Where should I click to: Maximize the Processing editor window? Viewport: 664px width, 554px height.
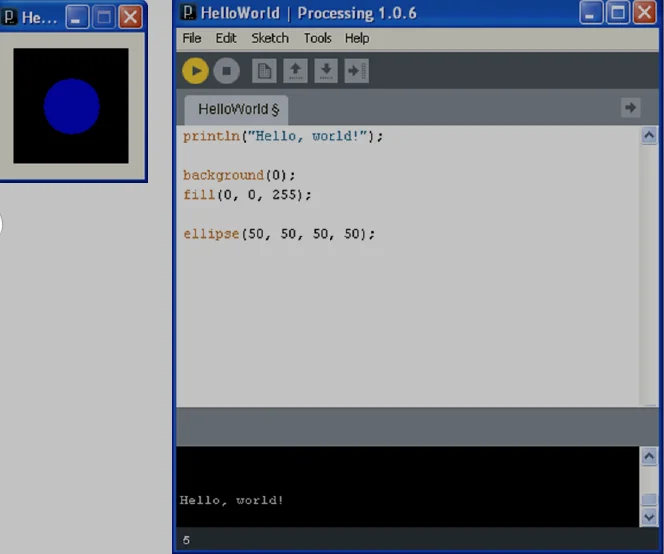pos(618,13)
